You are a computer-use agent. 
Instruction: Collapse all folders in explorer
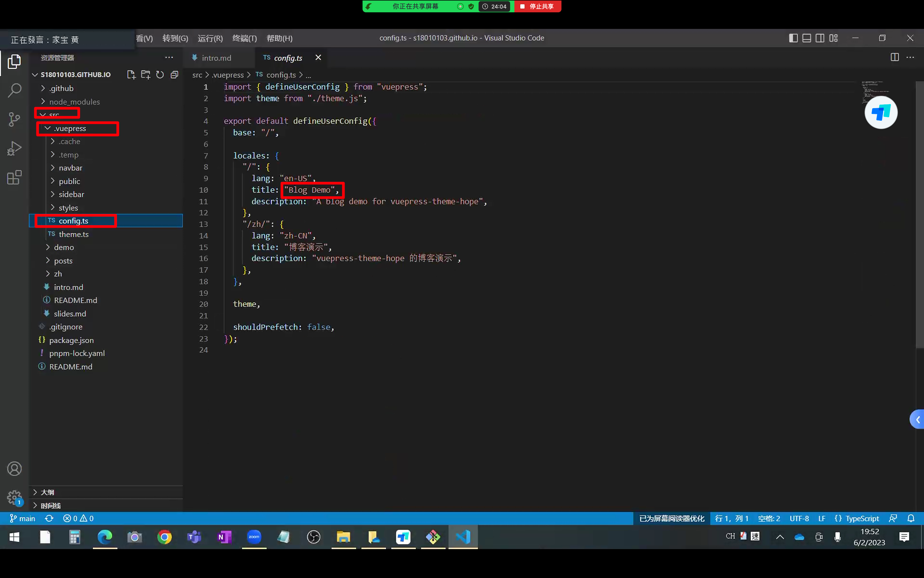[175, 75]
